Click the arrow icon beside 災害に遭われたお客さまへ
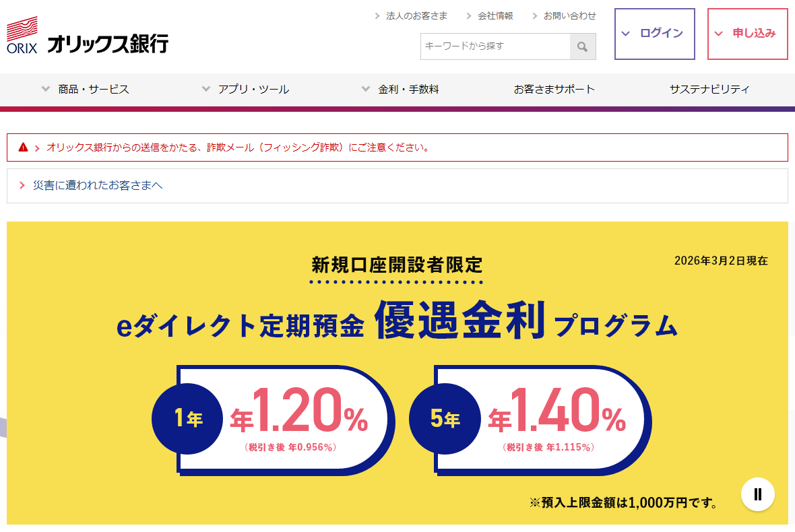Image resolution: width=795 pixels, height=532 pixels. [22, 185]
